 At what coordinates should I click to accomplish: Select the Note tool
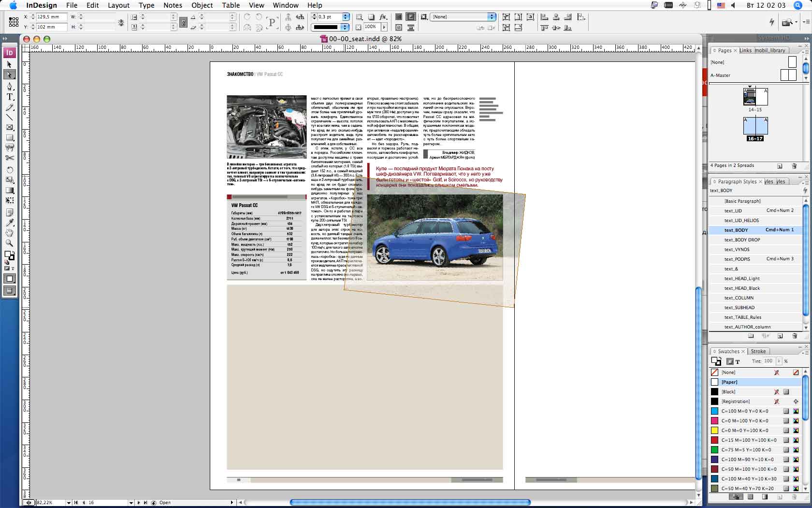[x=9, y=212]
